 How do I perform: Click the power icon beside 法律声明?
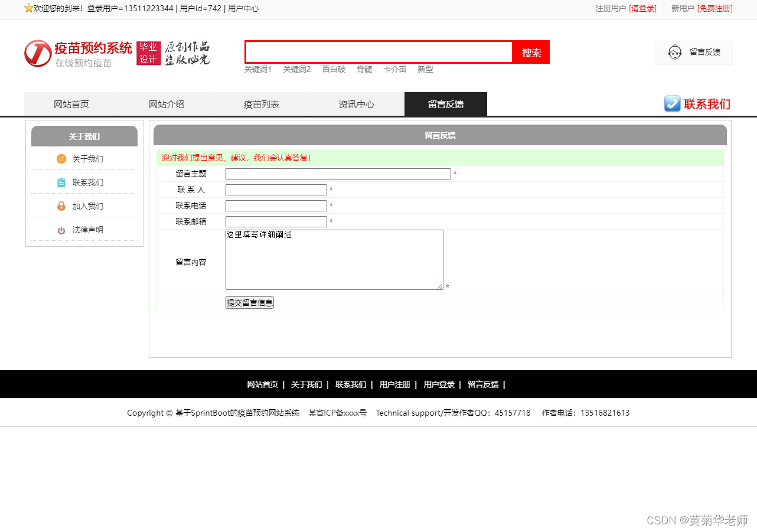click(x=61, y=230)
